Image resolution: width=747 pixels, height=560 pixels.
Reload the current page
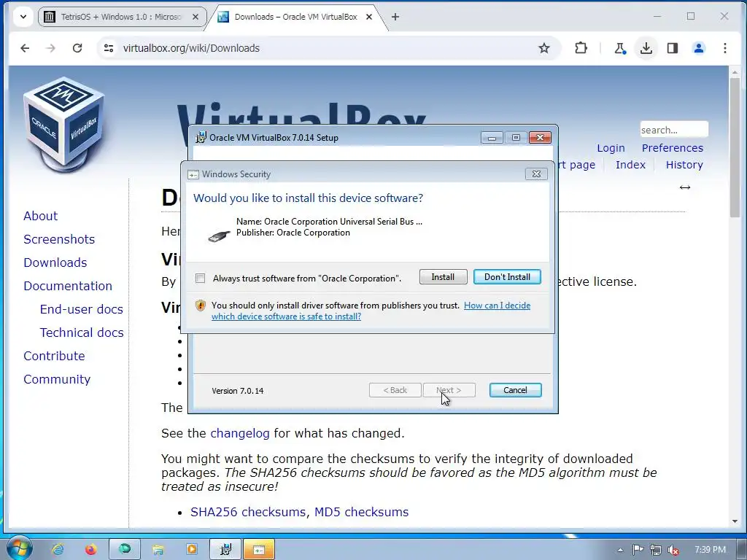tap(77, 48)
